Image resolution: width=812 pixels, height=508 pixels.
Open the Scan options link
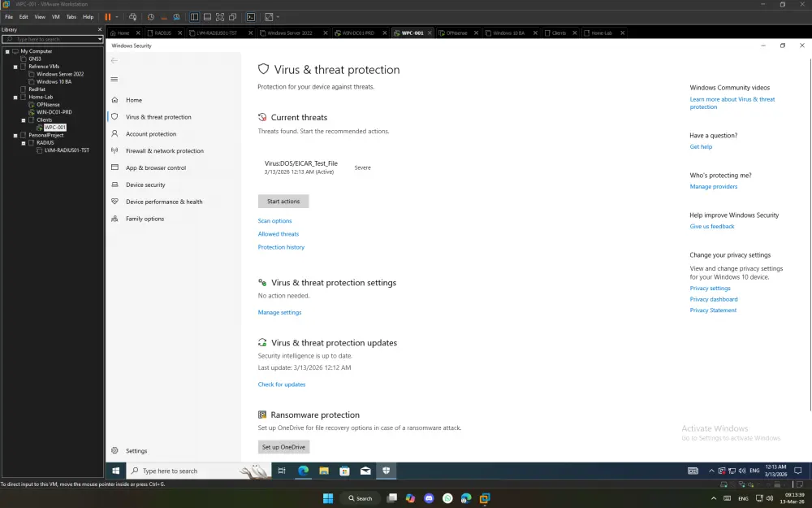(274, 221)
